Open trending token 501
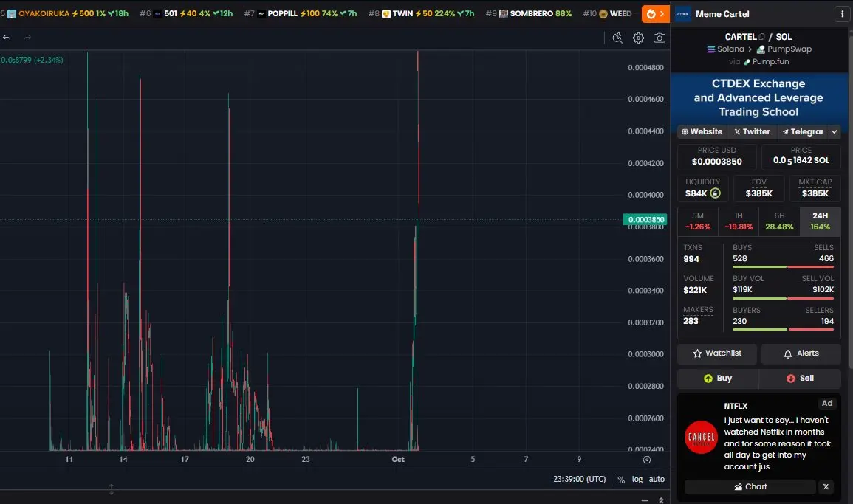This screenshot has height=504, width=853. tap(186, 13)
